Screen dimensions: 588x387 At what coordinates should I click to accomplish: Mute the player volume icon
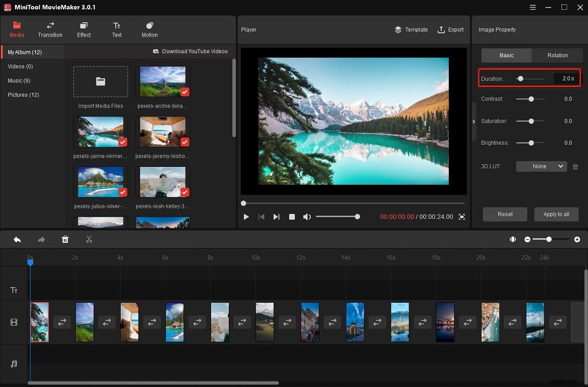[307, 217]
